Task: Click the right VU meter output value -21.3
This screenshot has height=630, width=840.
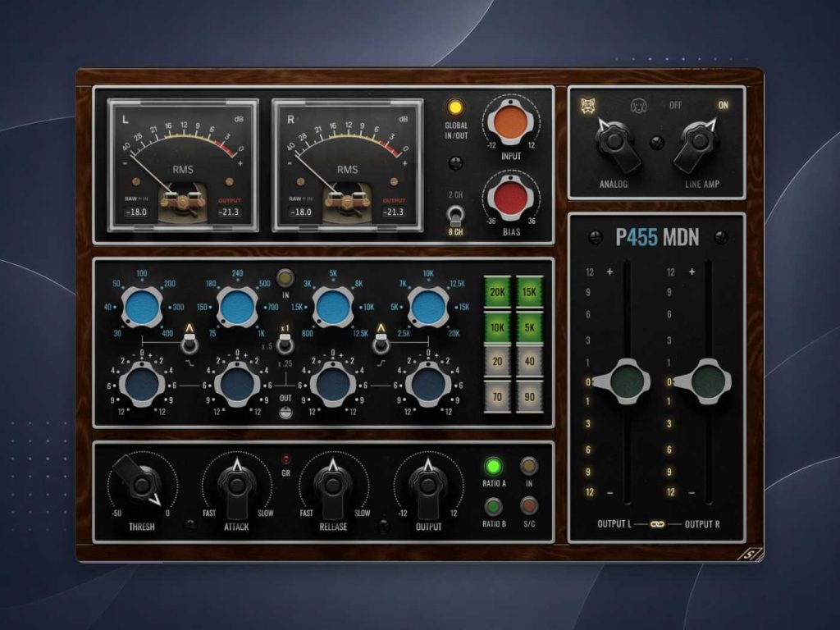Action: (394, 212)
